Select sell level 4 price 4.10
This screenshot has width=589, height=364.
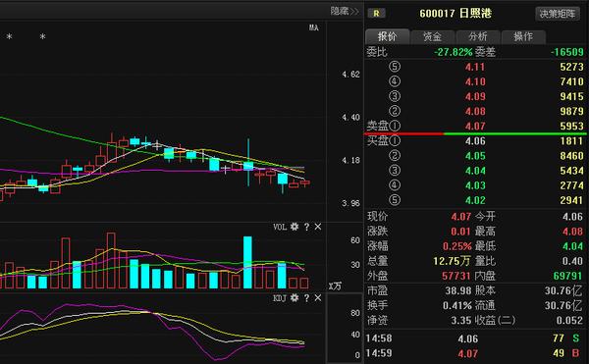475,81
